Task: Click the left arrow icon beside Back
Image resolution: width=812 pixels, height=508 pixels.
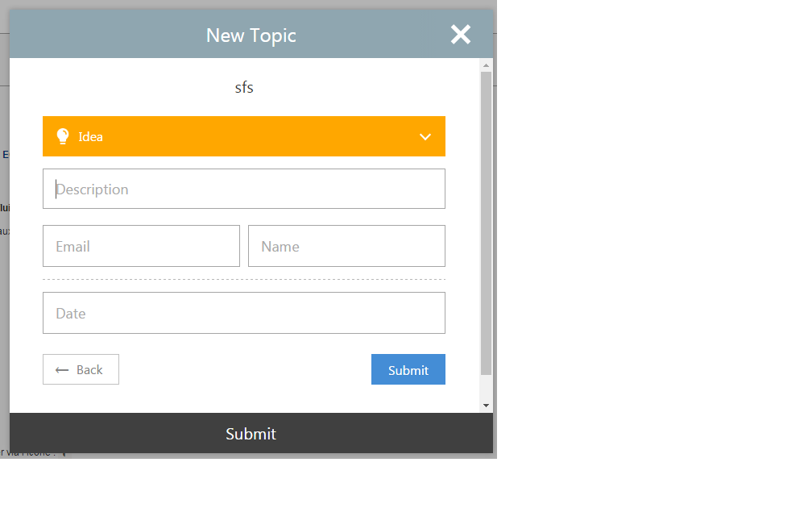Action: [x=62, y=370]
